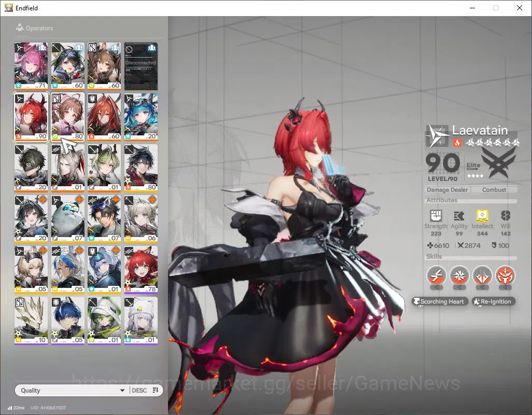Click the sort direction icon beside DESC
This screenshot has height=415, width=532.
[156, 390]
